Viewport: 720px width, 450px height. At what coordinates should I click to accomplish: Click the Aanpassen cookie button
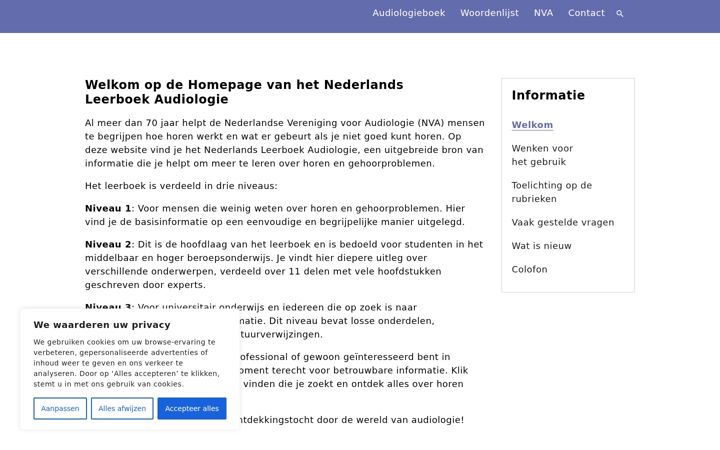[x=60, y=409]
